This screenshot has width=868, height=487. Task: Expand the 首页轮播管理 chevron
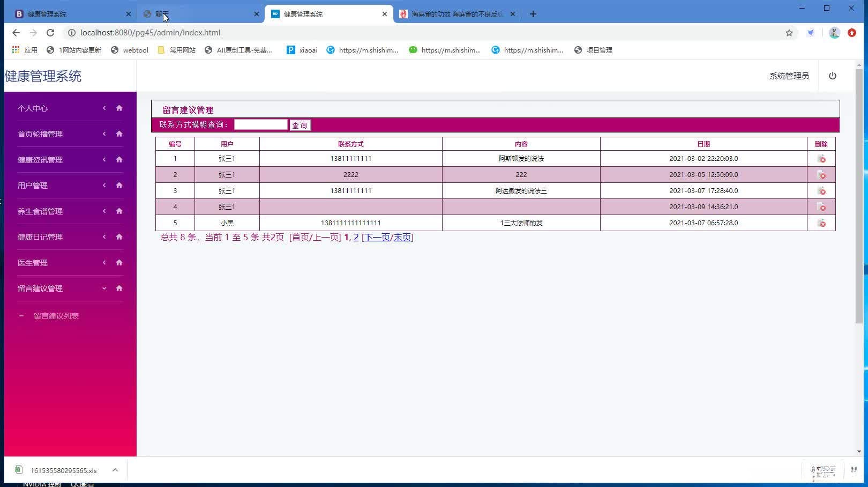[x=104, y=134]
